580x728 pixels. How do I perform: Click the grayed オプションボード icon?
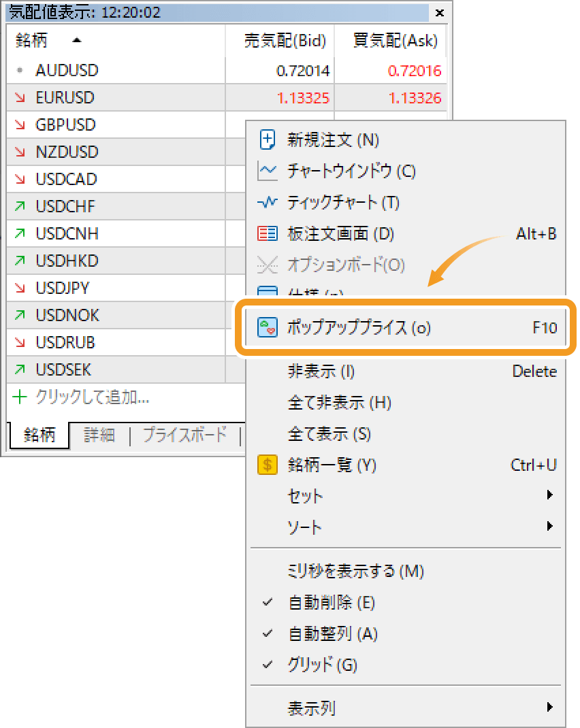click(264, 264)
